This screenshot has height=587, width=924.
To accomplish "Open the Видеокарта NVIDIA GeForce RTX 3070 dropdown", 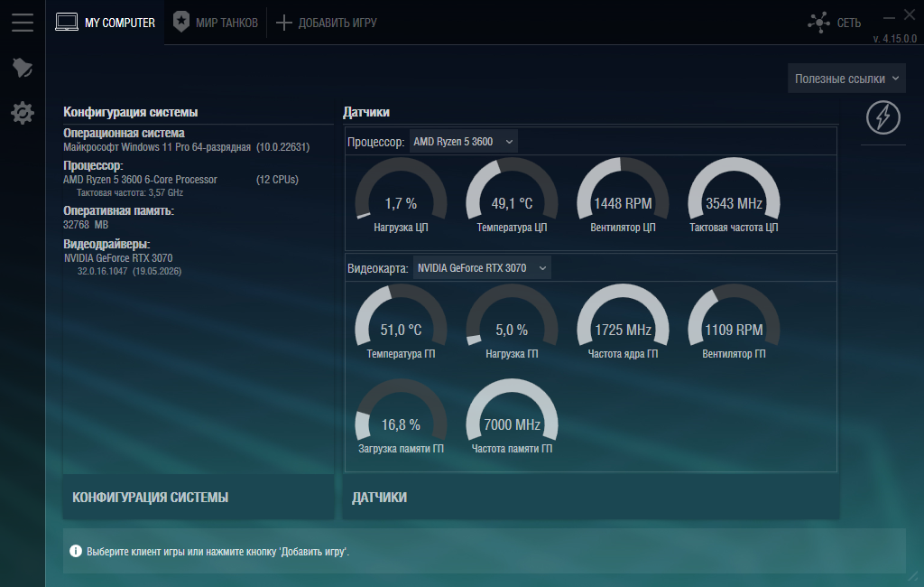I will click(482, 268).
